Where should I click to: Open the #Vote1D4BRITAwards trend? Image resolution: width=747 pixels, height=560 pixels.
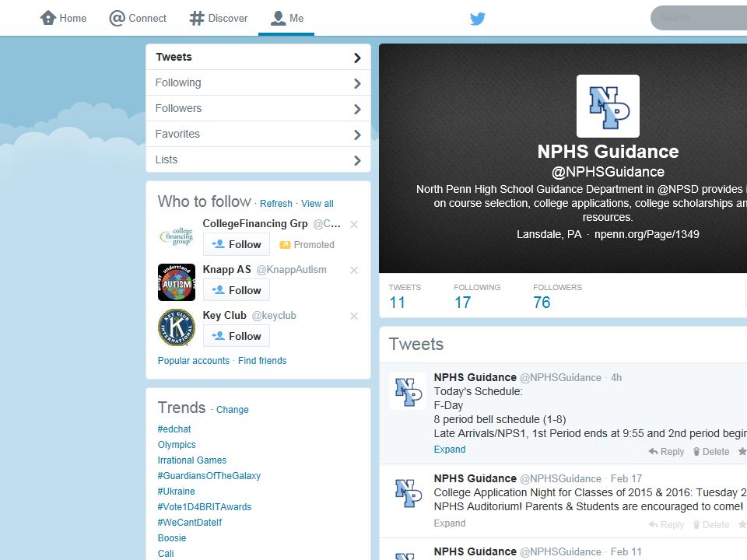click(x=205, y=507)
